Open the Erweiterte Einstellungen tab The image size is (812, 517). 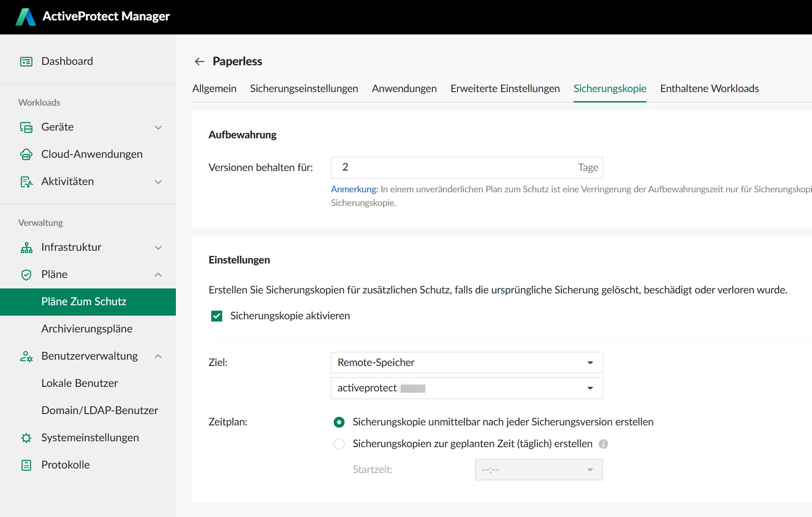505,89
